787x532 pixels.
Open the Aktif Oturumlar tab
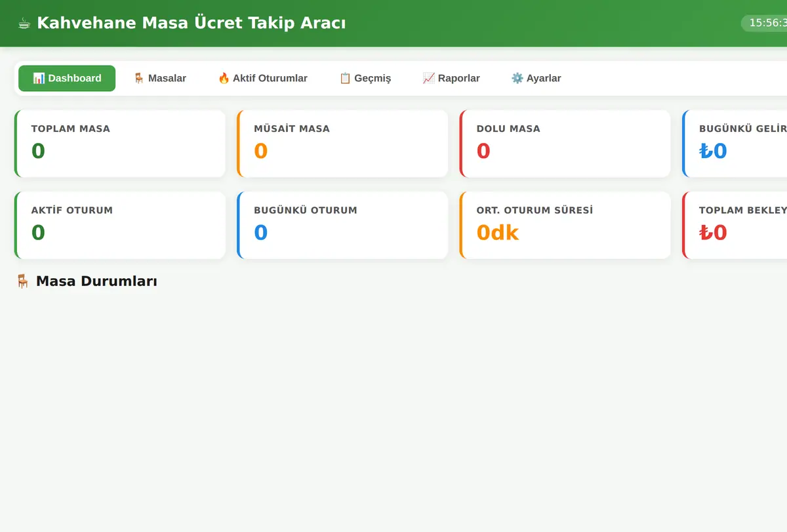262,78
